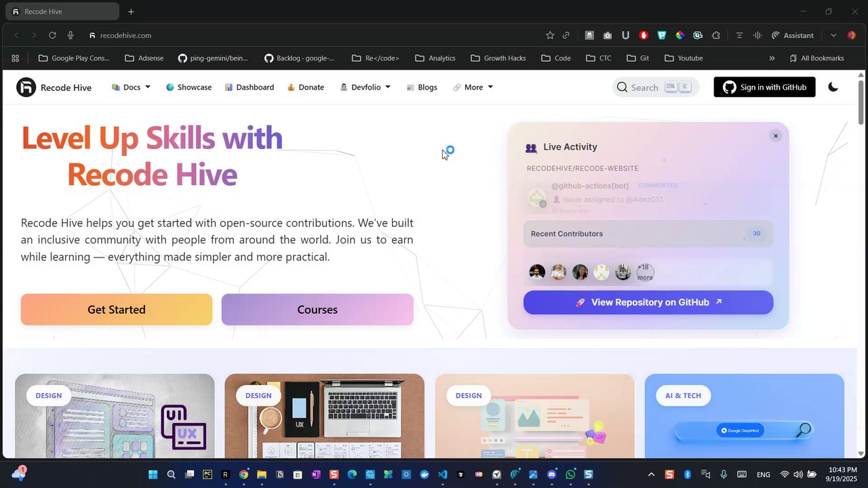Click the copy link icon in address bar
The image size is (868, 488).
point(566,35)
